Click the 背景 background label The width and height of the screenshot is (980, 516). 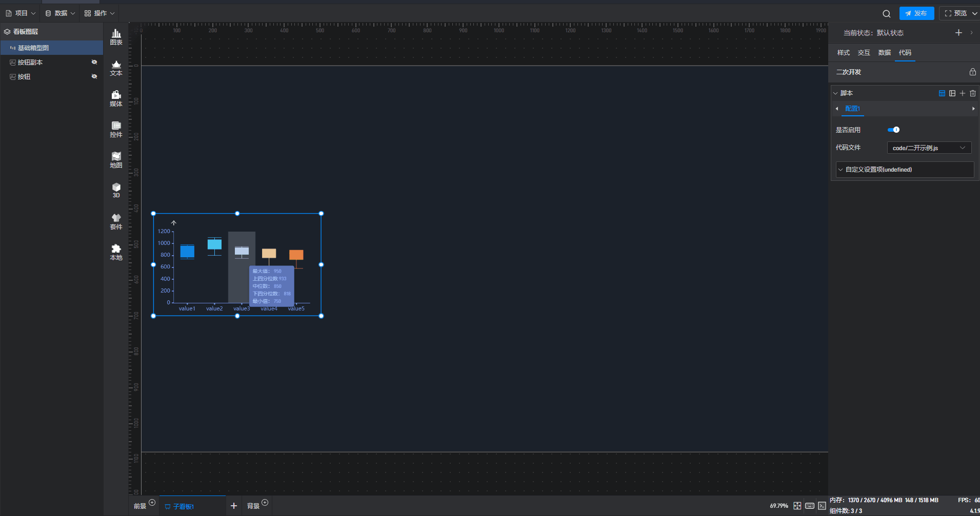click(253, 506)
